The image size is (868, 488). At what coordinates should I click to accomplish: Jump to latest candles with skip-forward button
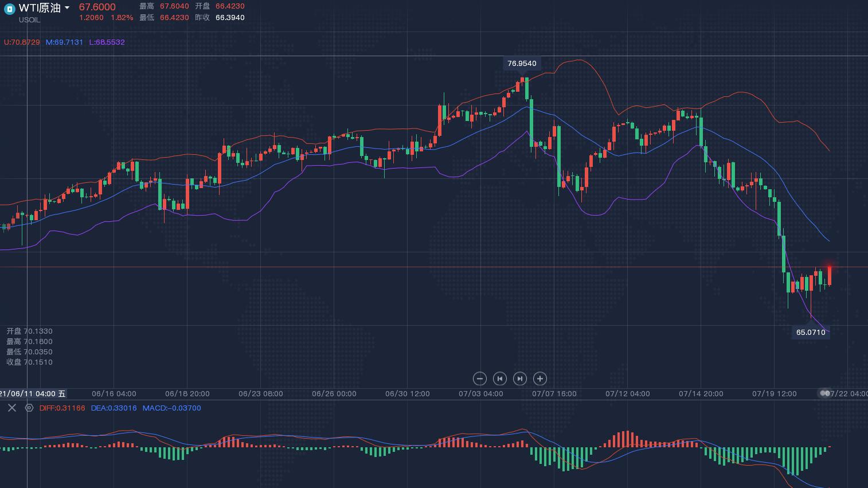[519, 378]
